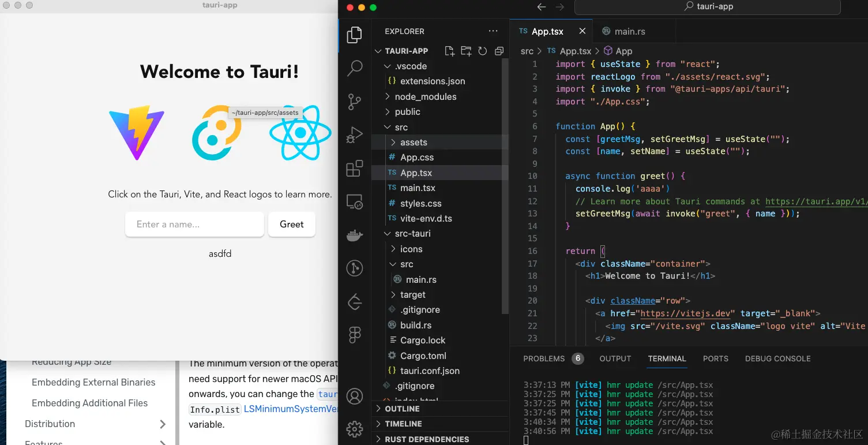Open the PROBLEMS panel tab
The width and height of the screenshot is (868, 445).
(553, 358)
